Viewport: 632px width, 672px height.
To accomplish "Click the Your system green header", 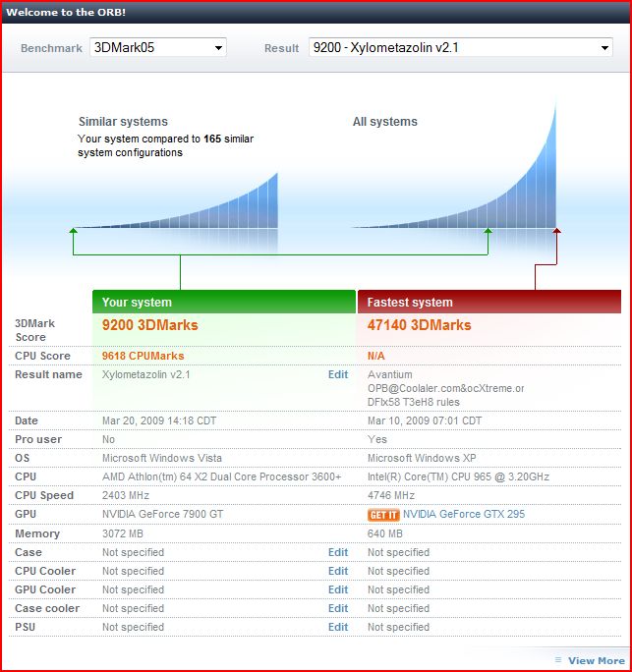I will click(x=224, y=302).
